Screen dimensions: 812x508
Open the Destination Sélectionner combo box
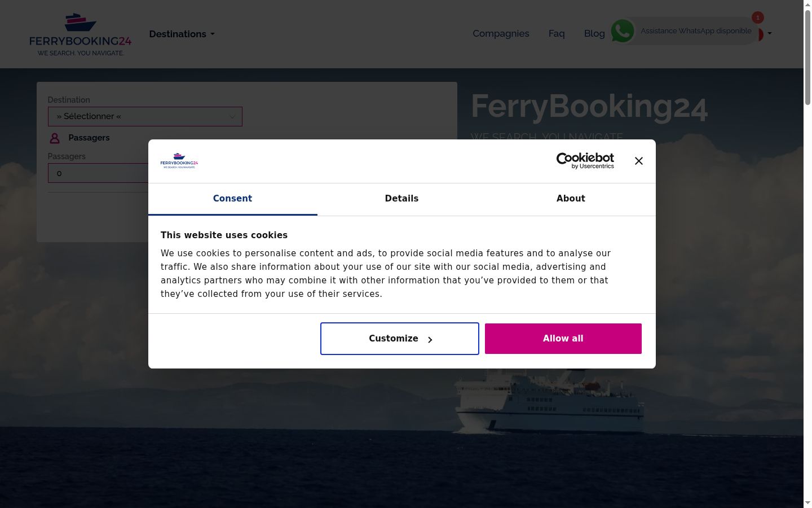point(145,116)
